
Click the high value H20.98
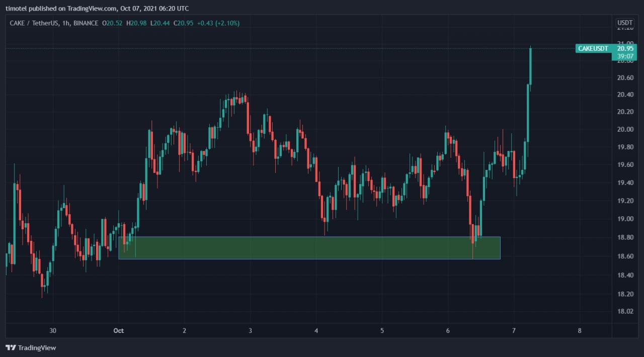(x=136, y=23)
